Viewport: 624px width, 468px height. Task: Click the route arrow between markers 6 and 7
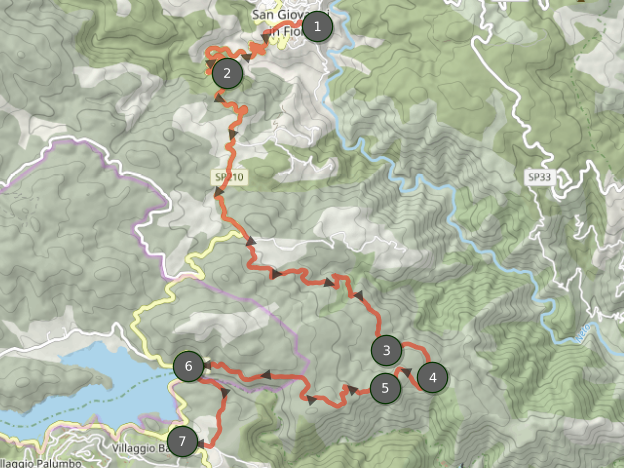click(x=225, y=393)
